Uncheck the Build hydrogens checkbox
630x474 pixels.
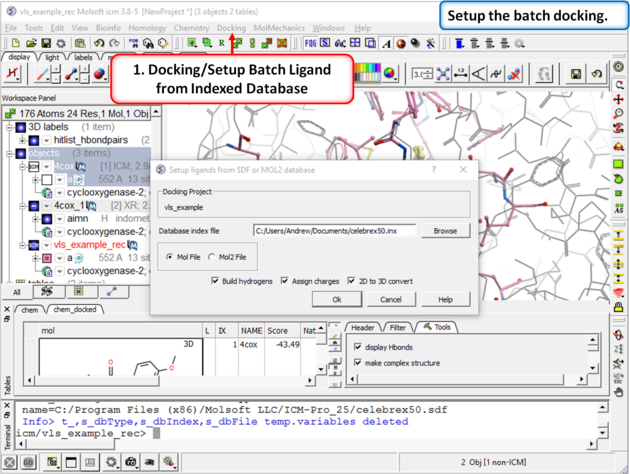[x=215, y=281]
